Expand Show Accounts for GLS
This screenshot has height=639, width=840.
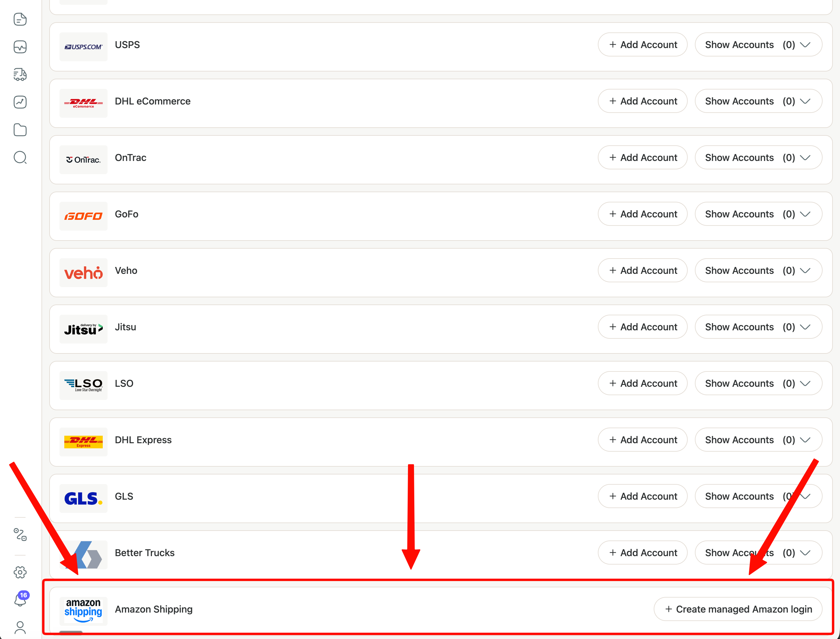click(x=758, y=496)
